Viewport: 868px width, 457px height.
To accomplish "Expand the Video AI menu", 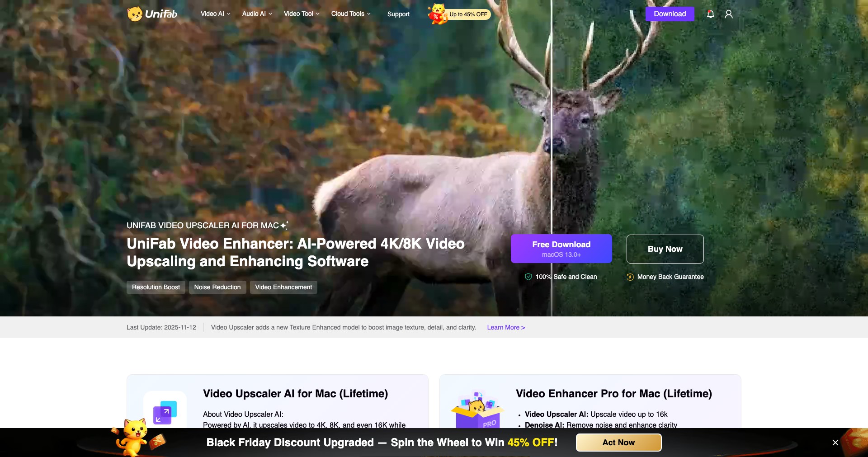I will point(216,14).
